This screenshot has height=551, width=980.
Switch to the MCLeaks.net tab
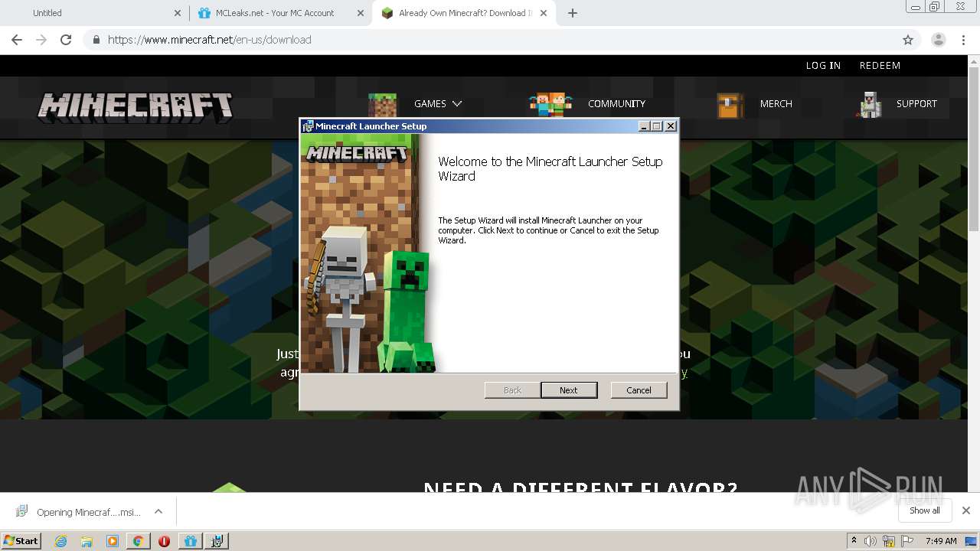(x=275, y=13)
